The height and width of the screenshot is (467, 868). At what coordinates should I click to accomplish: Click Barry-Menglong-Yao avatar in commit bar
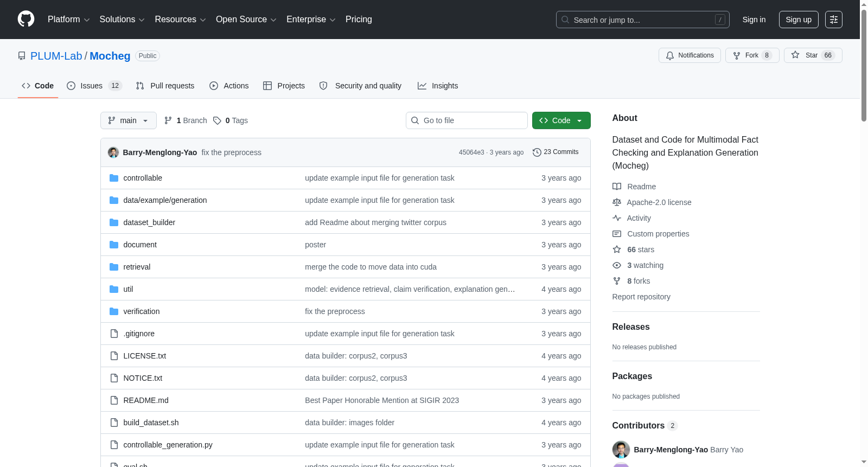(113, 152)
